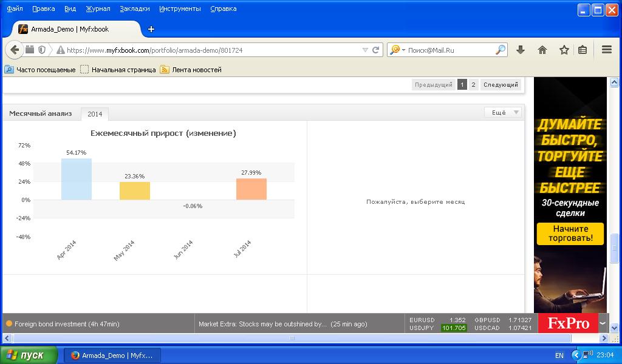Click the 54.17% value label
The image size is (622, 364).
pyautogui.click(x=76, y=152)
